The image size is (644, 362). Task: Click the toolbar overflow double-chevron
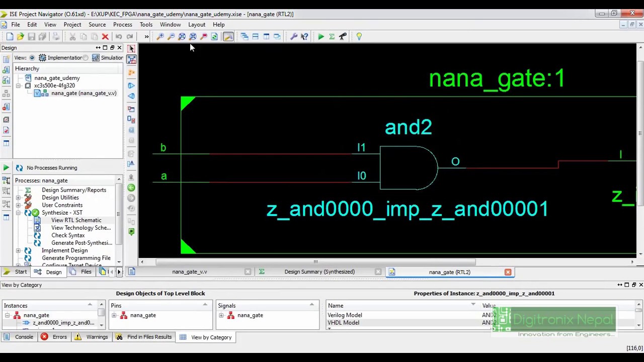tap(146, 36)
